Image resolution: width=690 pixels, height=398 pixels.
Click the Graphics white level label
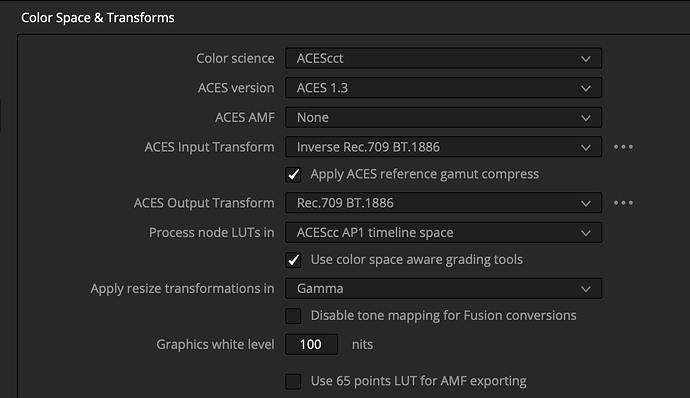point(216,344)
